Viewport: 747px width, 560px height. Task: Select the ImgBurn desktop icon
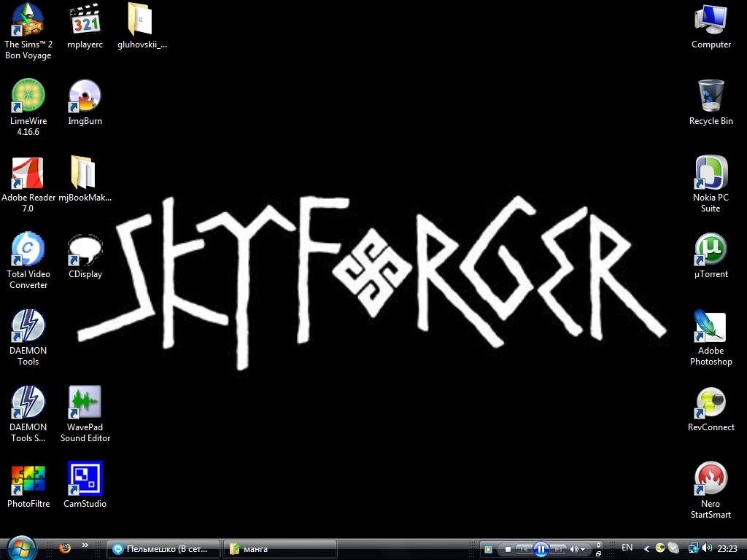point(85,103)
